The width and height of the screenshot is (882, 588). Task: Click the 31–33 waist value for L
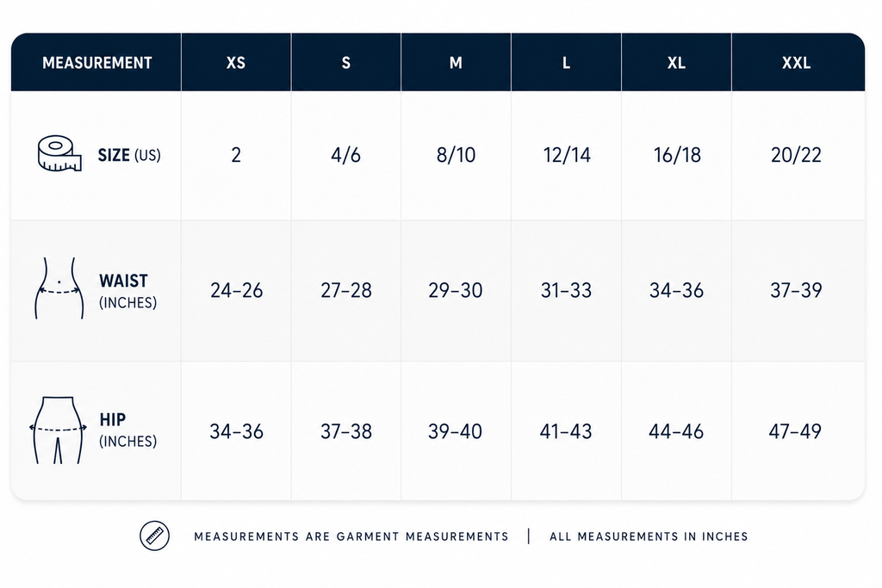(x=567, y=291)
